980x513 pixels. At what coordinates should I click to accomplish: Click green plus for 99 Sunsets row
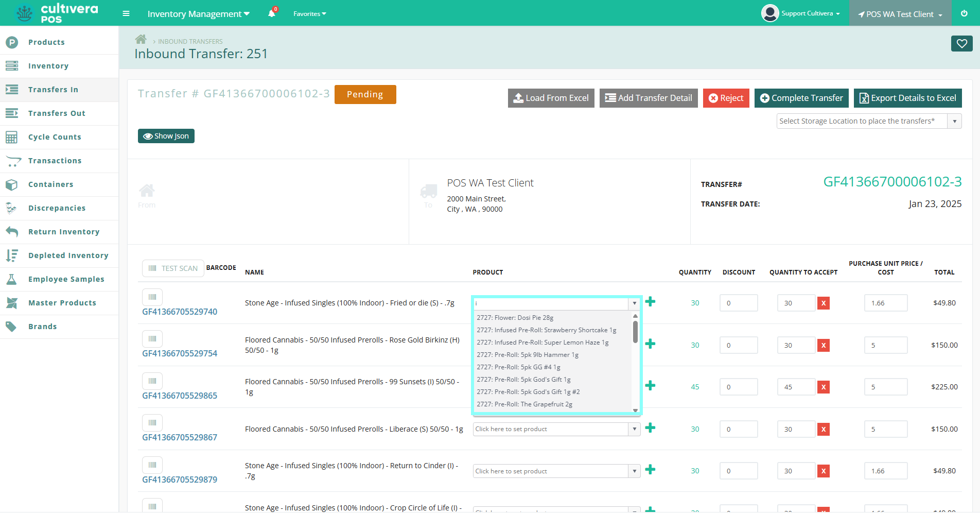(651, 385)
